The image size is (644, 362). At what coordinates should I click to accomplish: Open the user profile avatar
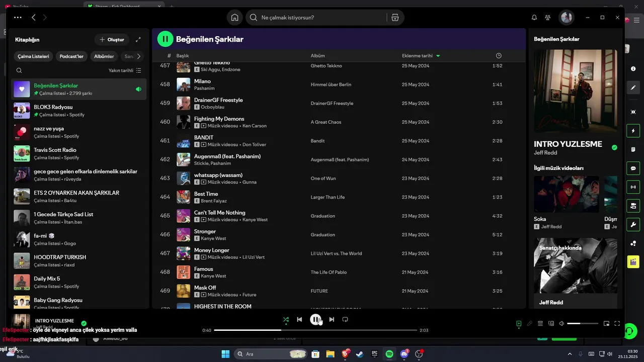pos(567,18)
